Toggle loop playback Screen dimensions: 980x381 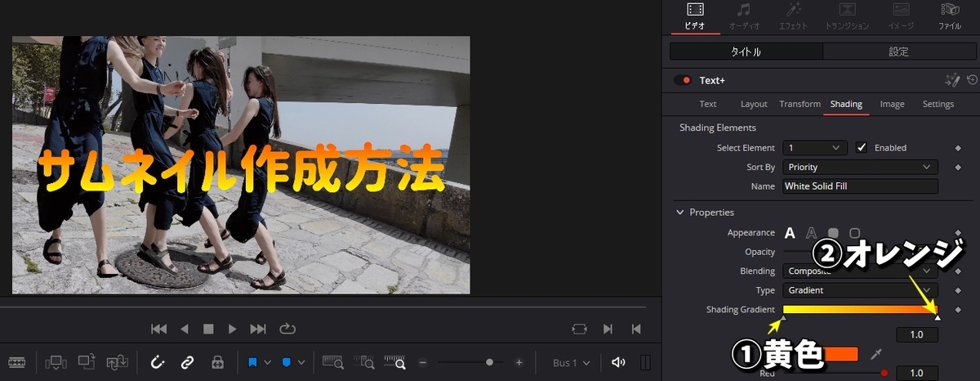(x=287, y=329)
